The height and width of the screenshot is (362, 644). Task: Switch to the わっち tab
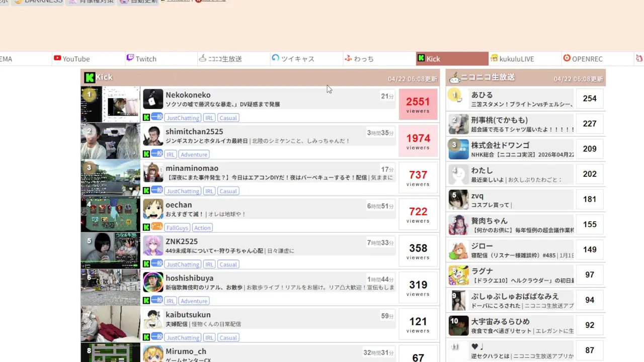click(x=379, y=59)
